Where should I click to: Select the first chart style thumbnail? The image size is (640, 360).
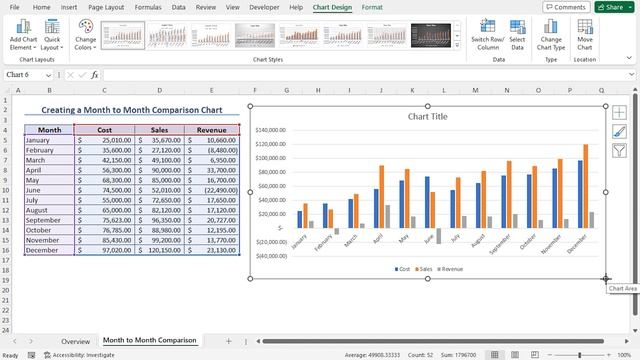(123, 36)
